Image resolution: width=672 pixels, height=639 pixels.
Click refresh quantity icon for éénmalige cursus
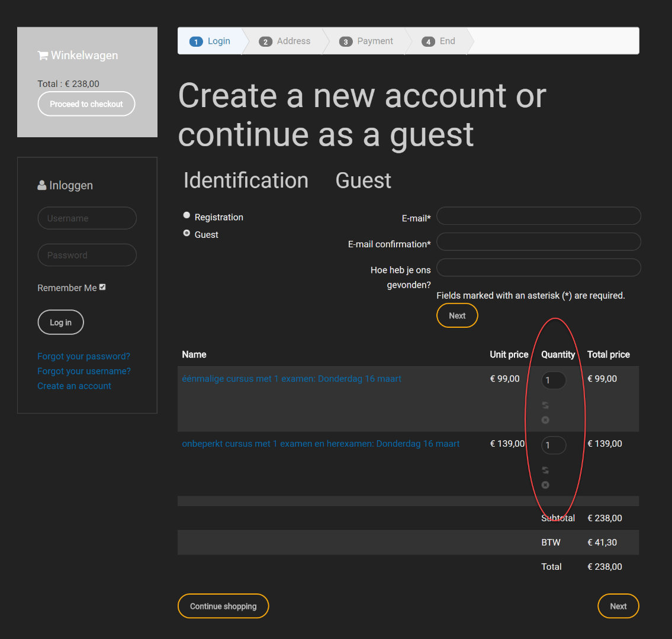coord(545,405)
